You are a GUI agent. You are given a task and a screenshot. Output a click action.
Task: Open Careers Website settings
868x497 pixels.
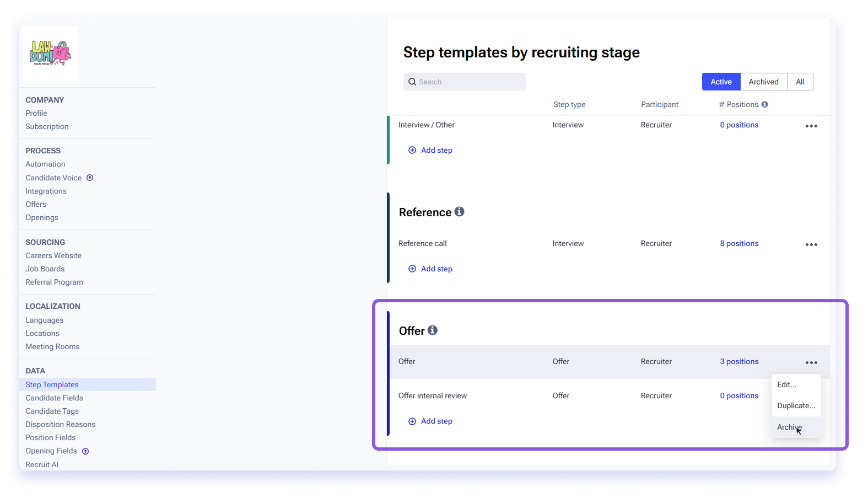coord(53,255)
